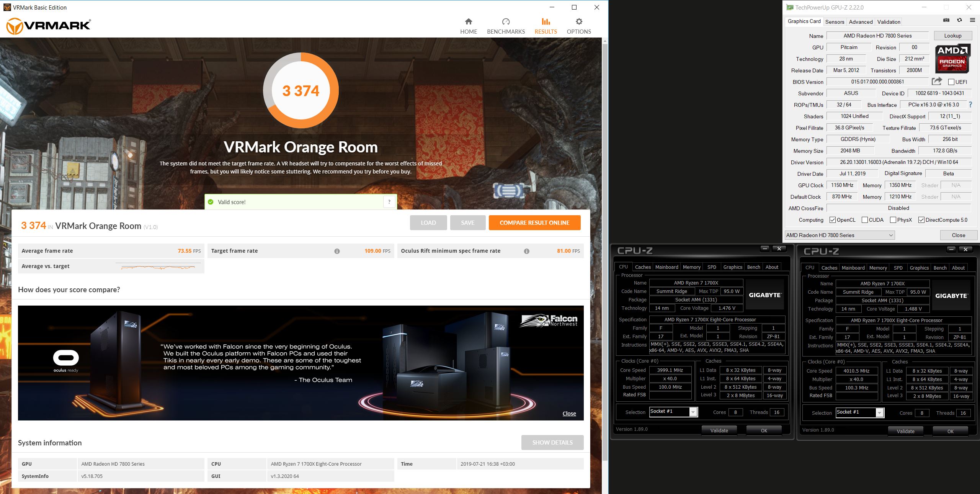
Task: Click Bus Interface question mark in GPU-Z
Action: tap(970, 105)
